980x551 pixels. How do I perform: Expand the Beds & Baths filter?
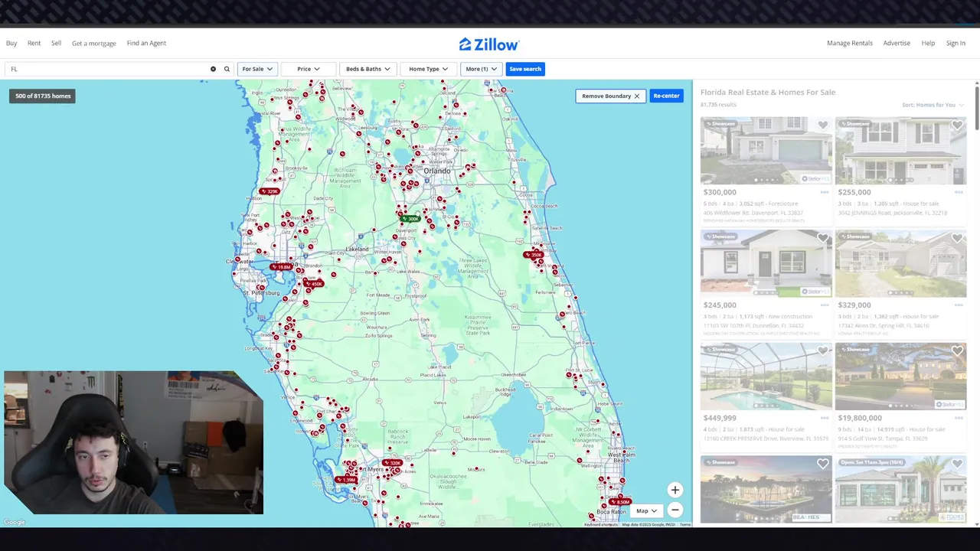[x=367, y=69]
